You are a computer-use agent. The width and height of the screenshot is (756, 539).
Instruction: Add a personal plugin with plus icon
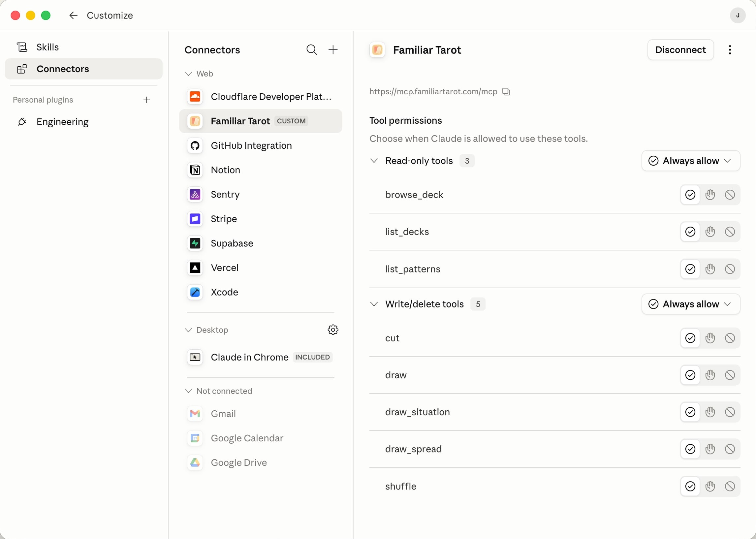[147, 100]
